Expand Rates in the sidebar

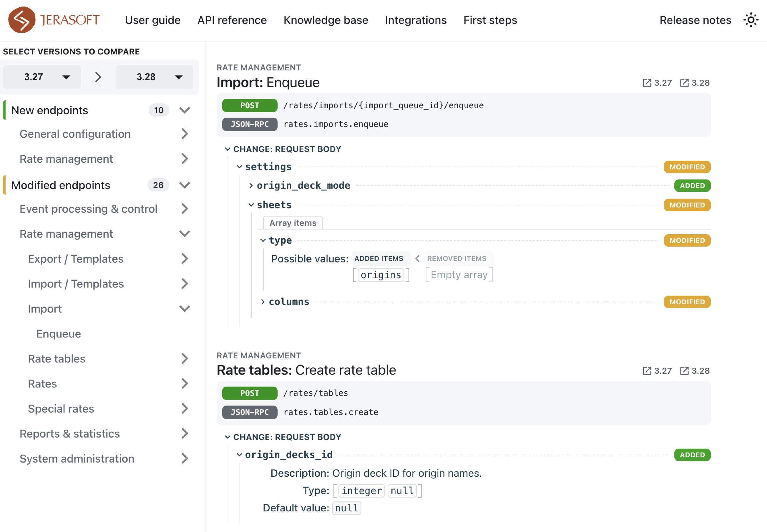185,384
